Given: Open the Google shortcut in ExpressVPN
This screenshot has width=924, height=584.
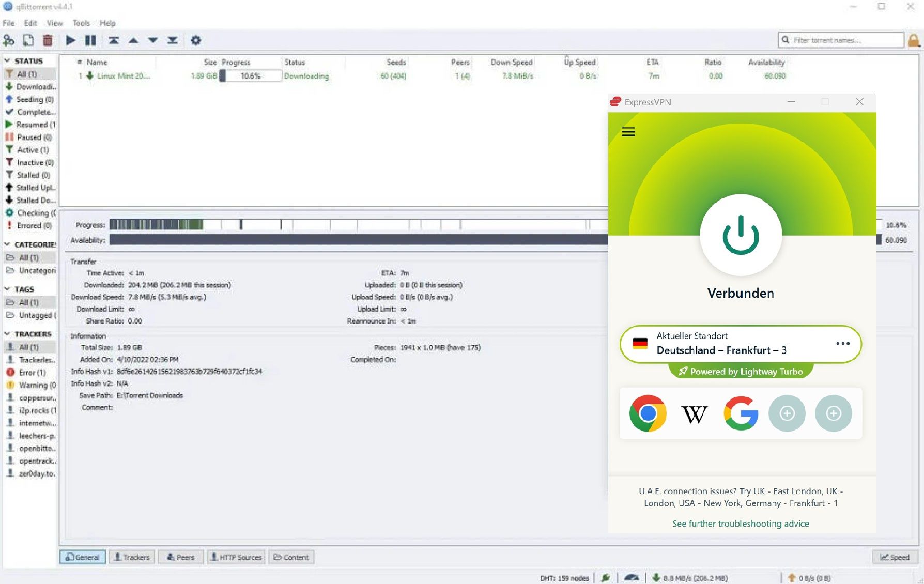Looking at the screenshot, I should coord(741,413).
